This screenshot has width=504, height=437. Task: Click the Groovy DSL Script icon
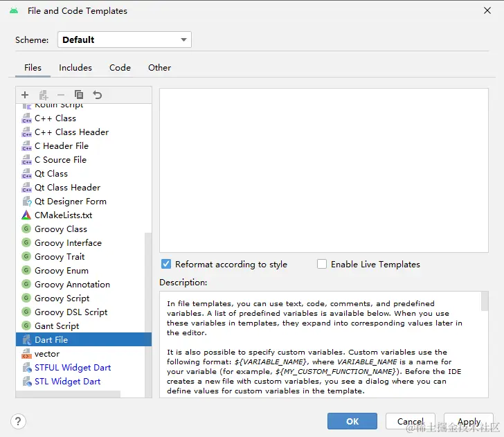pos(26,312)
